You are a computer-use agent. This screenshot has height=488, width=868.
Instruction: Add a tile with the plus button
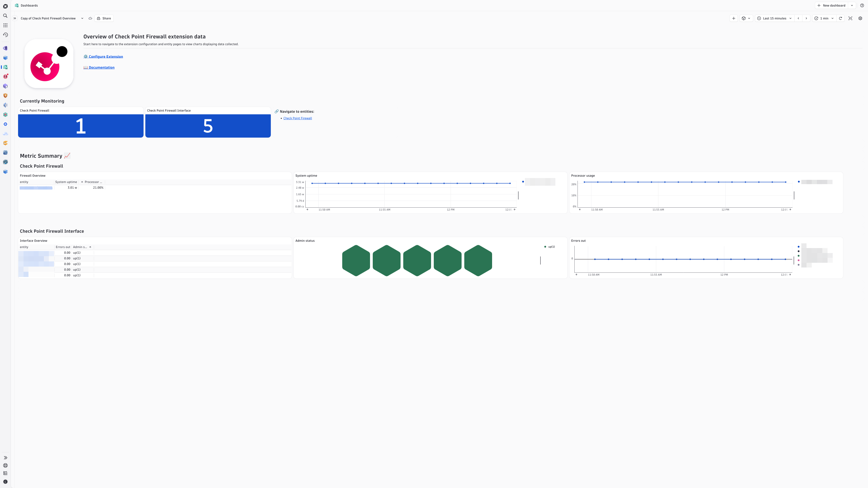point(734,19)
